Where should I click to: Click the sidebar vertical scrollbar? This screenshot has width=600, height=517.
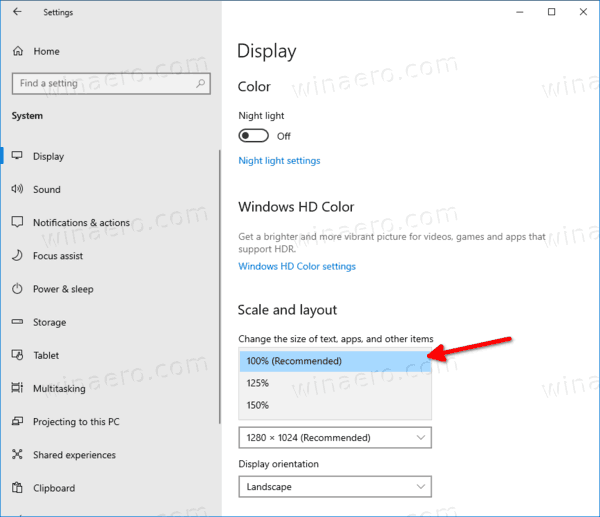pyautogui.click(x=220, y=287)
